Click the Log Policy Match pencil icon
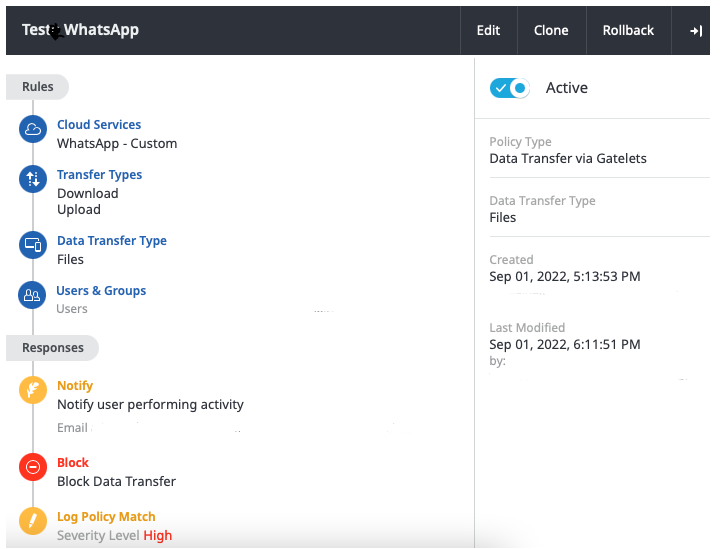This screenshot has height=549, width=720. click(32, 521)
